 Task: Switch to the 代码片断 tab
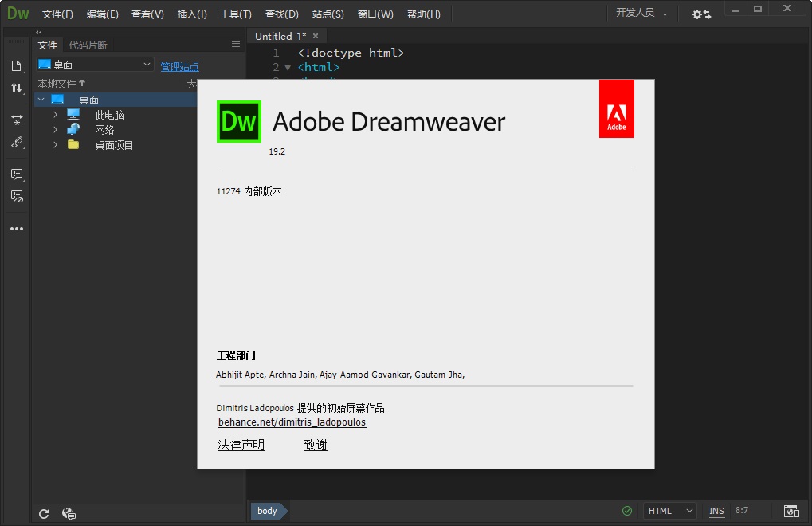(88, 45)
